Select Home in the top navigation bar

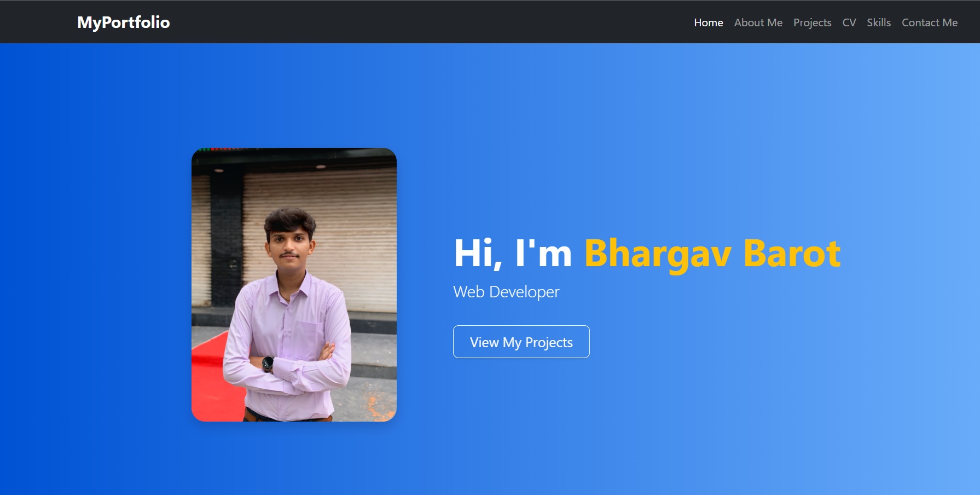[709, 22]
